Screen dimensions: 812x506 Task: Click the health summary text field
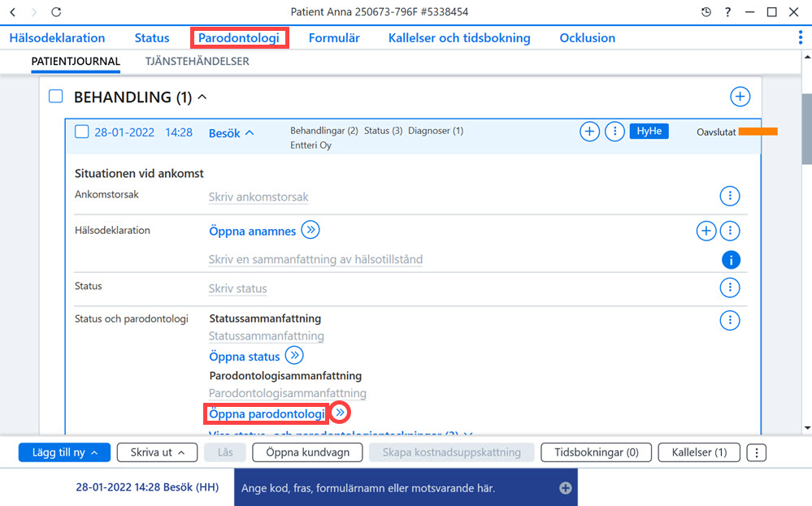pos(315,259)
